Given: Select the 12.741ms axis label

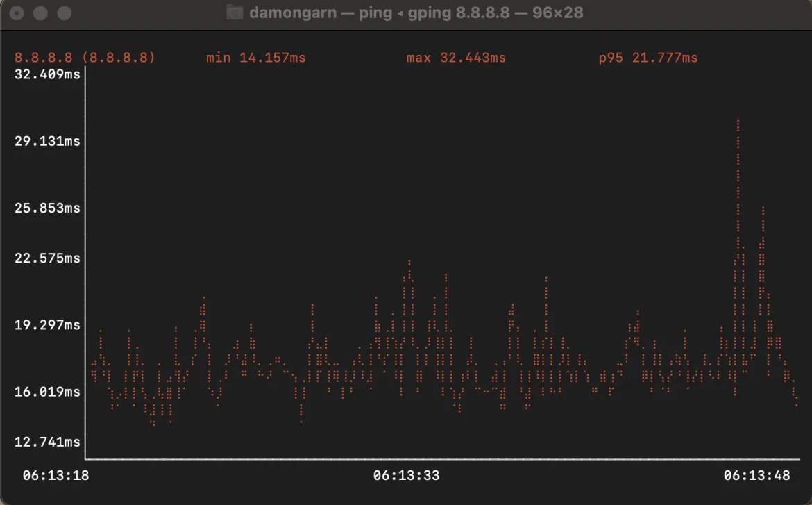Looking at the screenshot, I should click(x=46, y=442).
